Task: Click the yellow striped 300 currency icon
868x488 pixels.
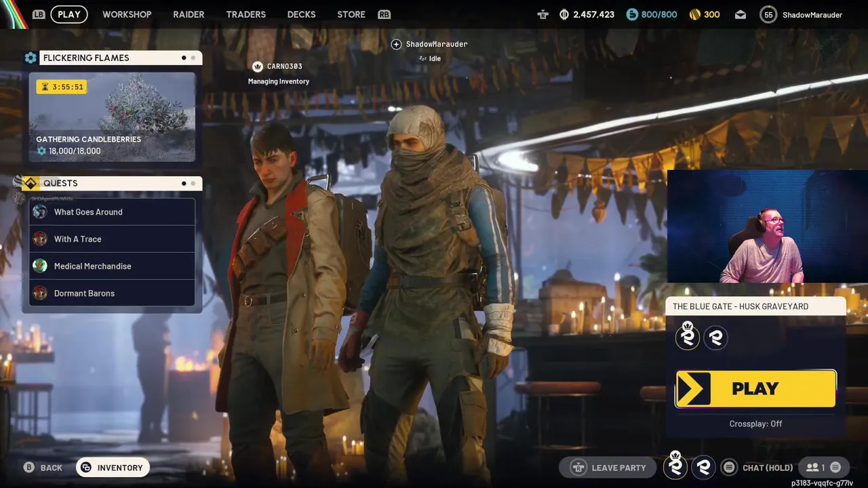Action: click(x=694, y=14)
